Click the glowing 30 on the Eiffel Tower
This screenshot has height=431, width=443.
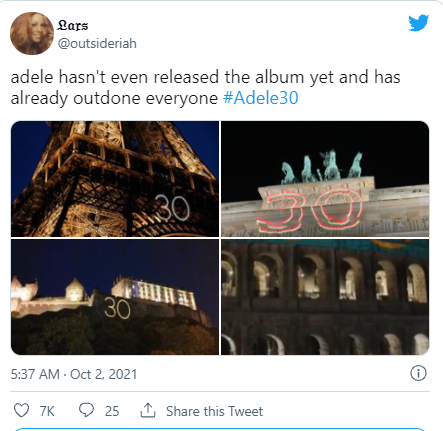(173, 208)
